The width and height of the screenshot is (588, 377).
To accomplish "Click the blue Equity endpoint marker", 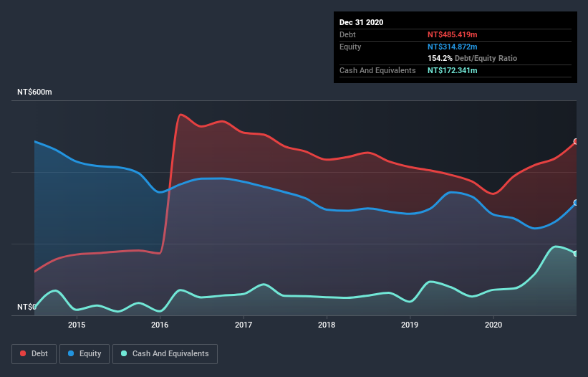I will pos(576,203).
